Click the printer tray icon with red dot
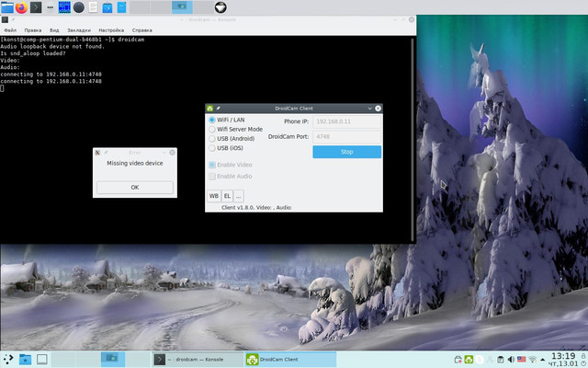The width and height of the screenshot is (588, 368). click(458, 360)
